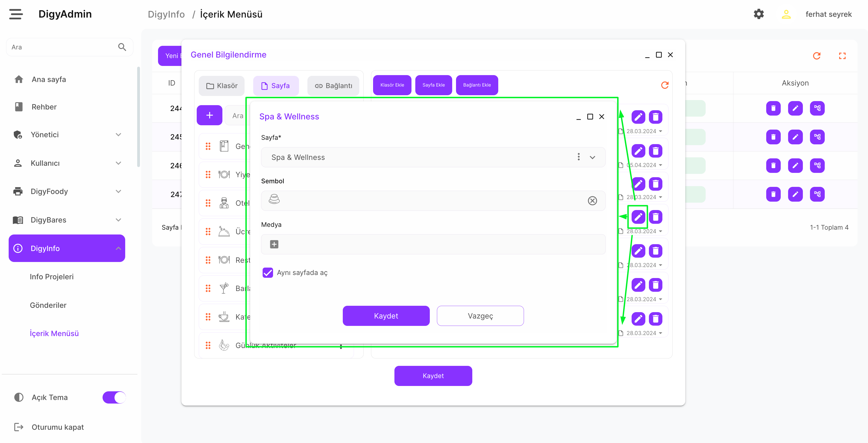868x443 pixels.
Task: Click the orange refresh icon beside Bağlantı Ekle
Action: (664, 85)
